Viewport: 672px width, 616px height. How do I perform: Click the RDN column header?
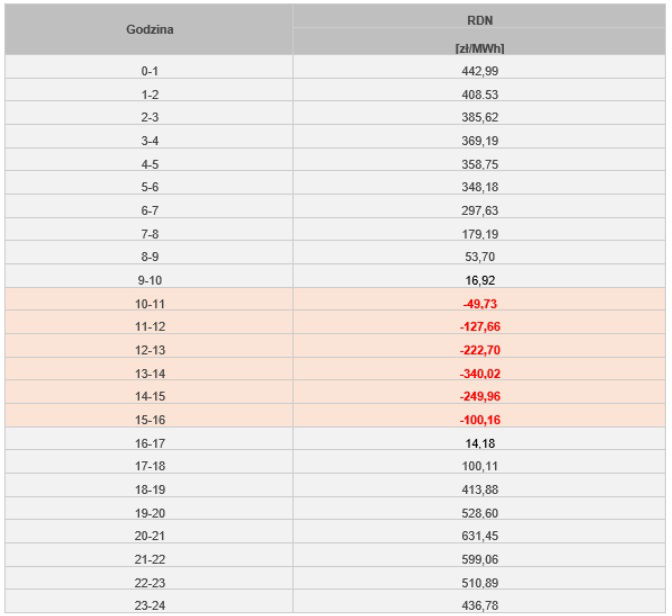pyautogui.click(x=483, y=17)
